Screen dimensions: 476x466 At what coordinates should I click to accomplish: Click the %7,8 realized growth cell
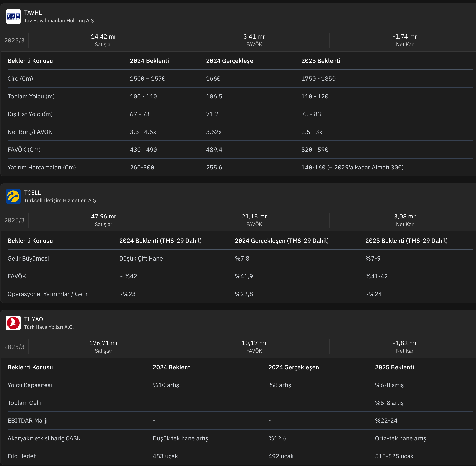[242, 259]
